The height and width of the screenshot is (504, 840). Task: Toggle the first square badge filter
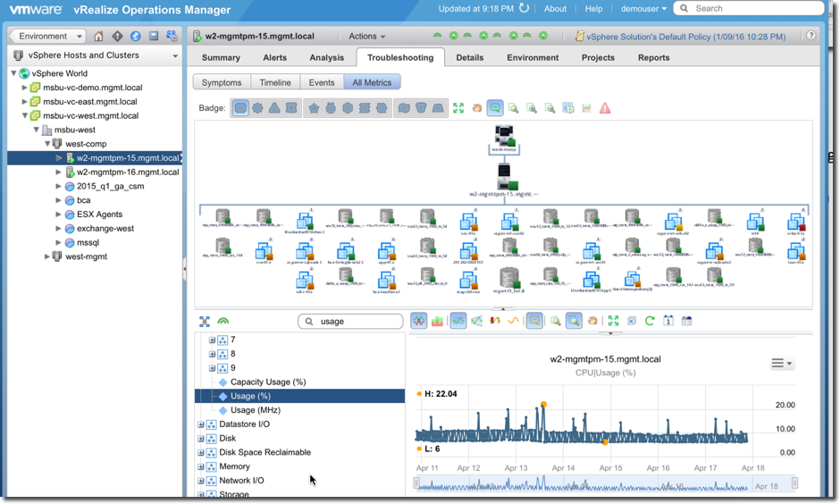click(240, 108)
